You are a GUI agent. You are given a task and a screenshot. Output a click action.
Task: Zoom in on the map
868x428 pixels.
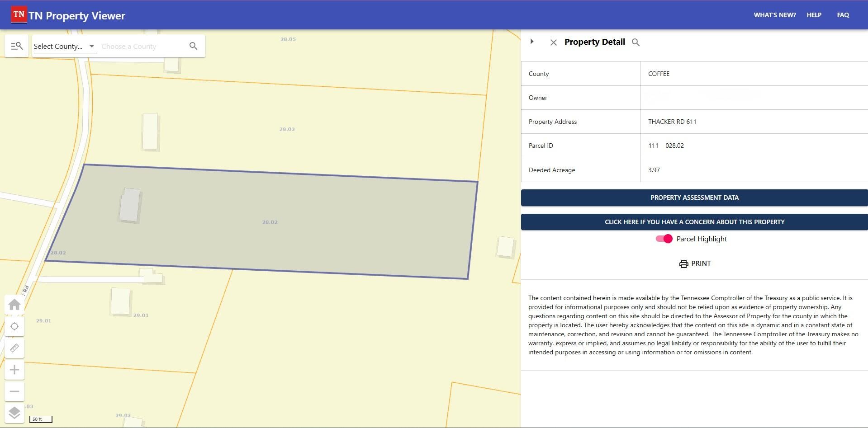click(14, 370)
